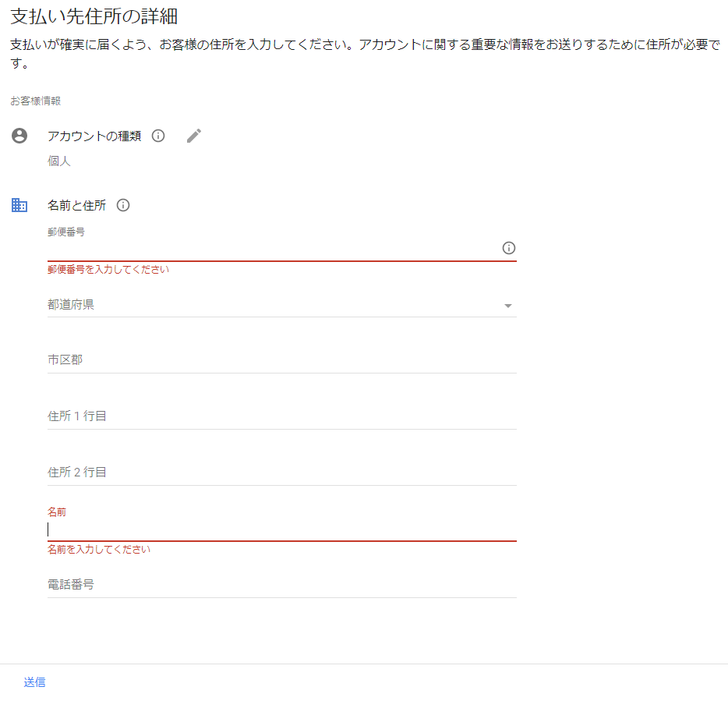Click the person account icon
728x701 pixels.
[x=19, y=136]
